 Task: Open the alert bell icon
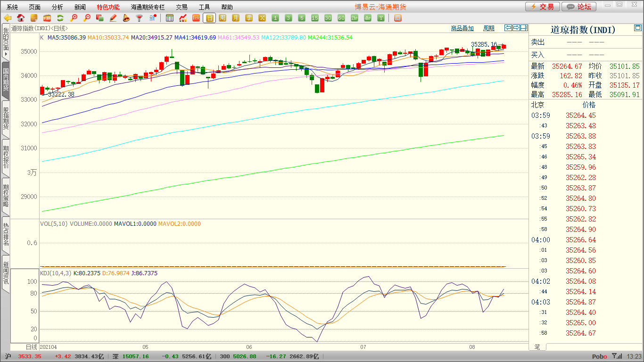tap(126, 18)
